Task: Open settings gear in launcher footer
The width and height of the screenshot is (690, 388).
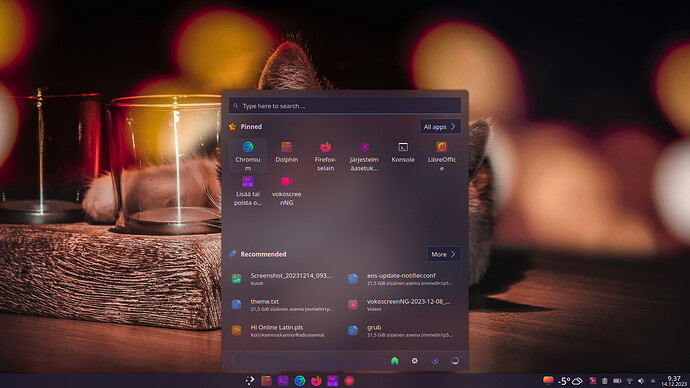Action: click(415, 361)
